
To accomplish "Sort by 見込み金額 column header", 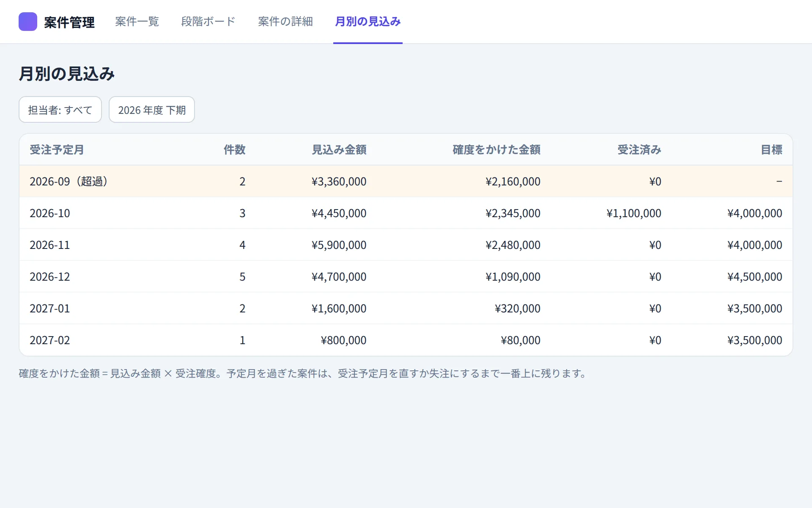I will 339,149.
